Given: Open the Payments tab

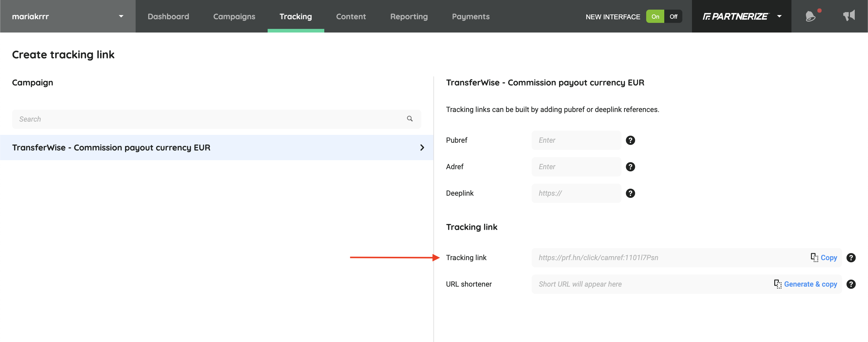Looking at the screenshot, I should coord(470,17).
